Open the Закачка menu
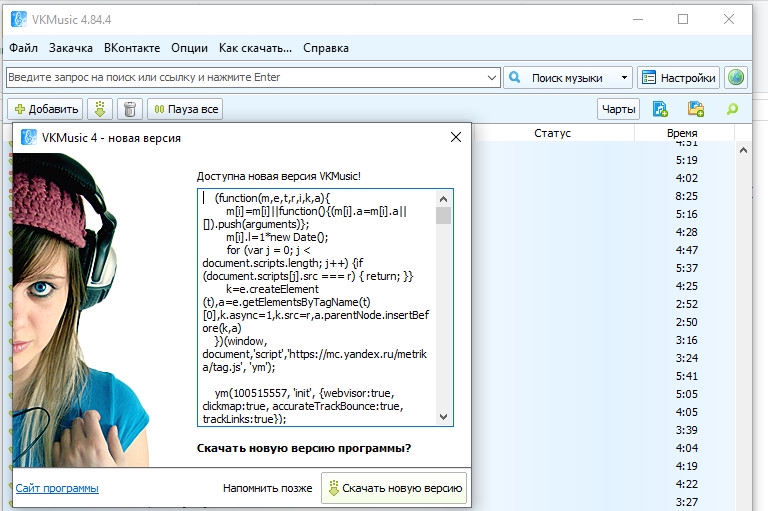Image resolution: width=768 pixels, height=511 pixels. 71,48
